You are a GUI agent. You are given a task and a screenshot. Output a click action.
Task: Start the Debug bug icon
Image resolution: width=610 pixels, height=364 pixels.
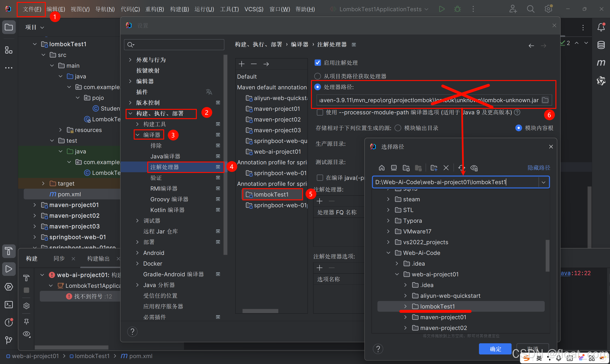tap(457, 9)
